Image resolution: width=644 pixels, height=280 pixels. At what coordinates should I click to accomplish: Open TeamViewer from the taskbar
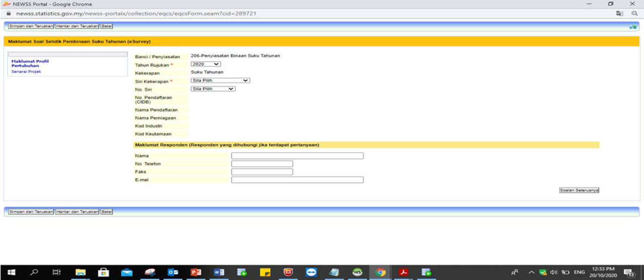coord(311,272)
